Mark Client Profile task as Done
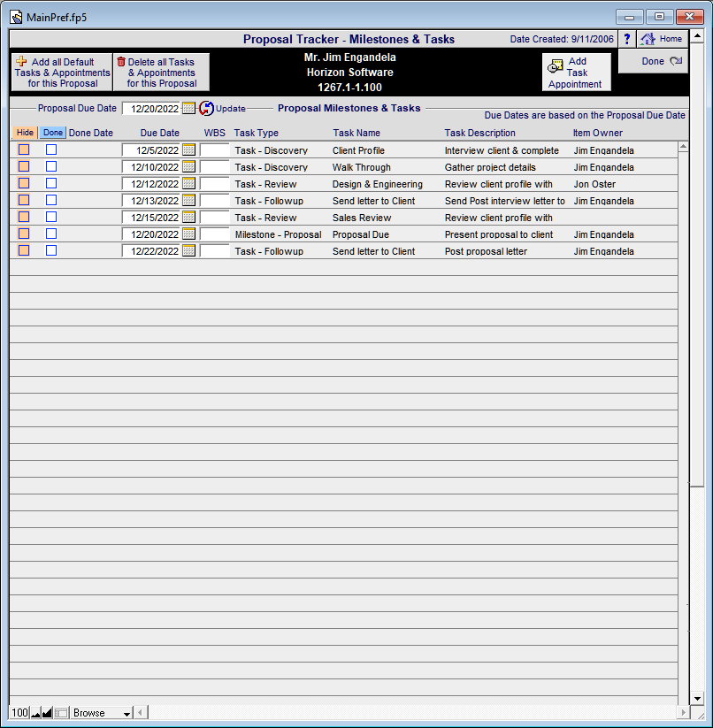The width and height of the screenshot is (713, 728). (x=51, y=149)
